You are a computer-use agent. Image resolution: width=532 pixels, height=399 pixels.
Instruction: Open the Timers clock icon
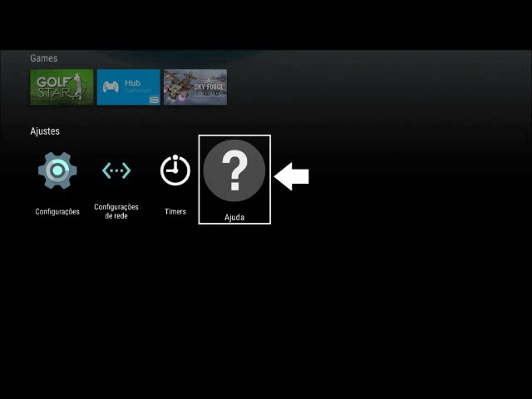tap(175, 170)
